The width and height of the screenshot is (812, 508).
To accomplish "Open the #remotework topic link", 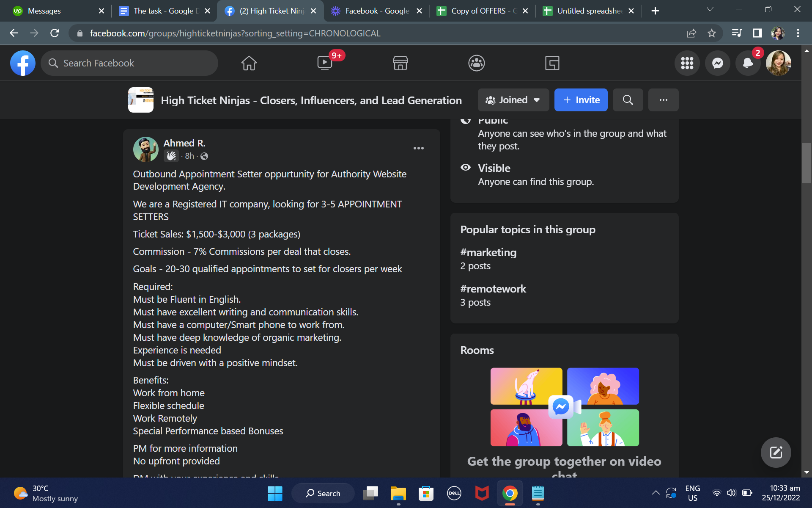I will [493, 289].
